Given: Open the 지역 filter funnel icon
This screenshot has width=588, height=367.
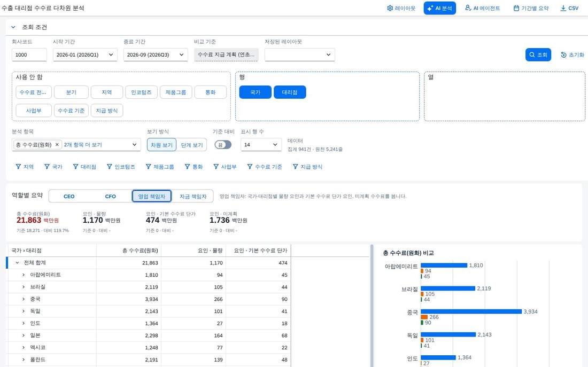Looking at the screenshot, I should coord(18,167).
